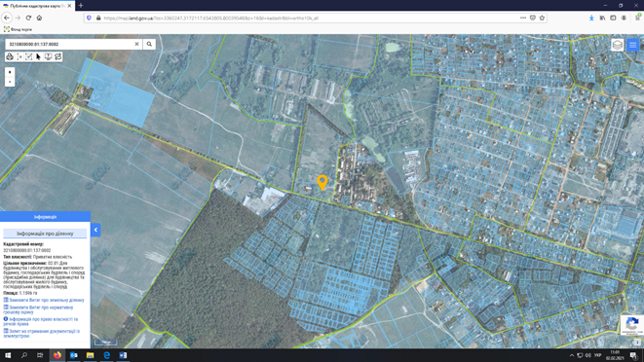Collapse the information side panel
The height and width of the screenshot is (362, 644).
[95, 230]
